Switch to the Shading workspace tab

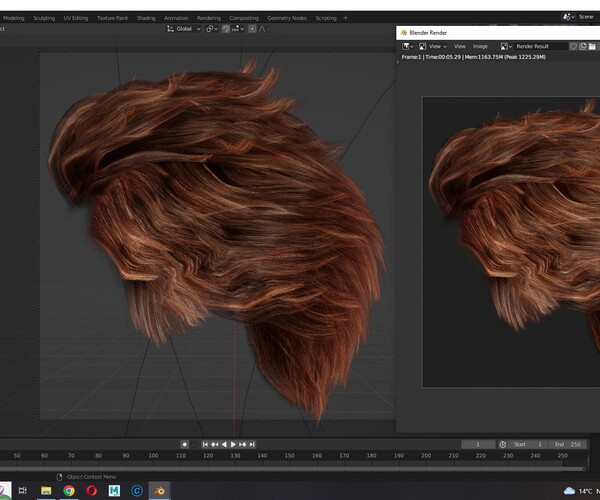click(146, 18)
